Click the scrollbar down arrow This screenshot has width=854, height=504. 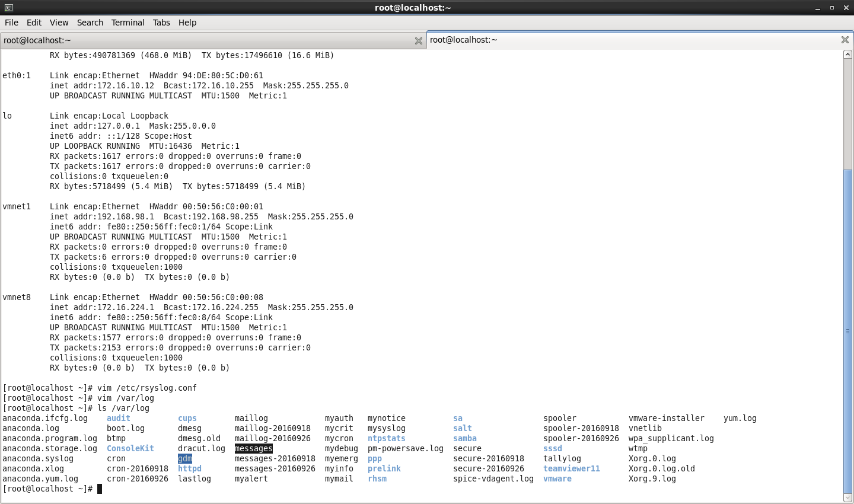[x=847, y=498]
